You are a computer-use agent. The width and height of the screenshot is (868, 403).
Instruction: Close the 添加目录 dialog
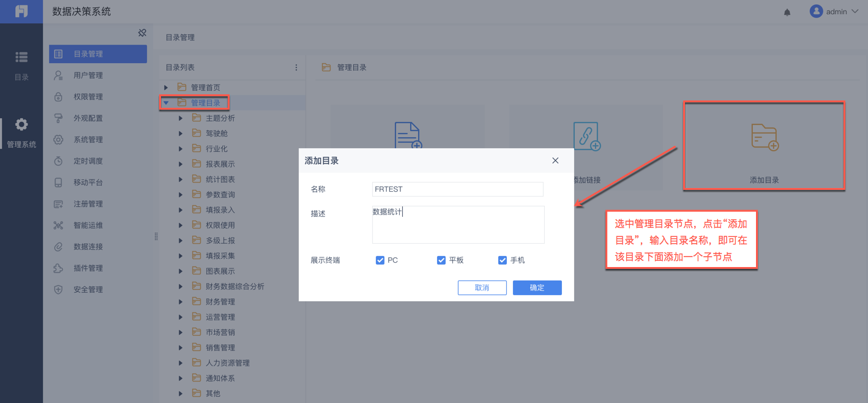(x=555, y=160)
